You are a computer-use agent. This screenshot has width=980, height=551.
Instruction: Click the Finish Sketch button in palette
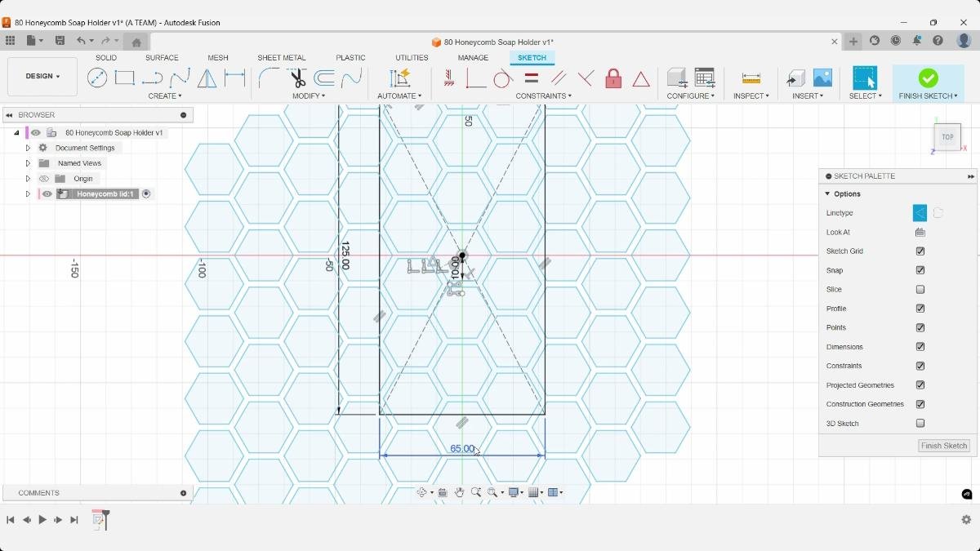point(944,446)
